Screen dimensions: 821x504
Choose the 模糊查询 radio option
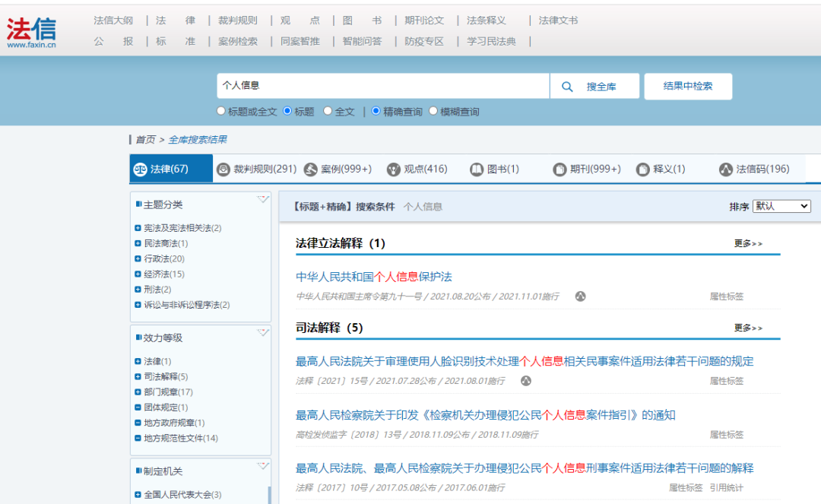click(x=433, y=111)
